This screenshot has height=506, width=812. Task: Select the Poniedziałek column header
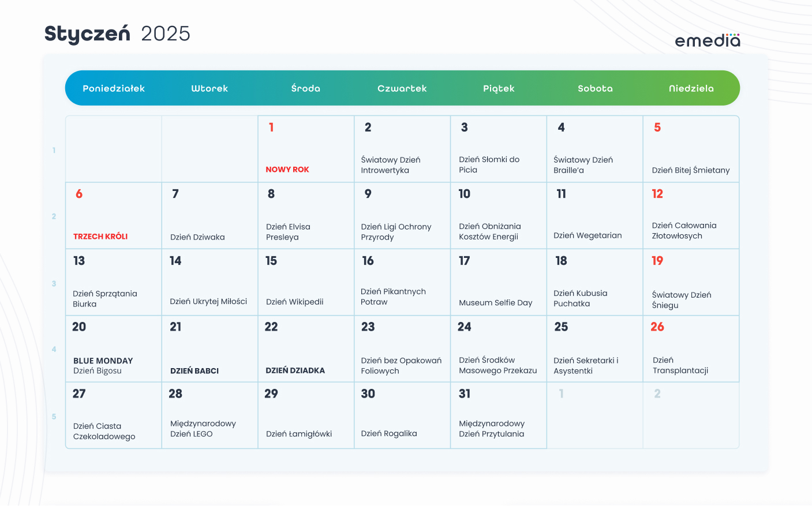114,88
